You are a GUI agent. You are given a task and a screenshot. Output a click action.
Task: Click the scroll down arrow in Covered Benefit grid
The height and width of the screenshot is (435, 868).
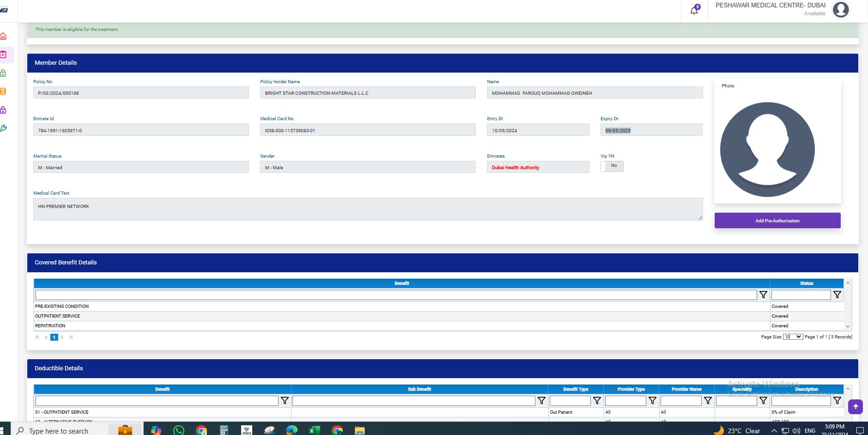848,326
